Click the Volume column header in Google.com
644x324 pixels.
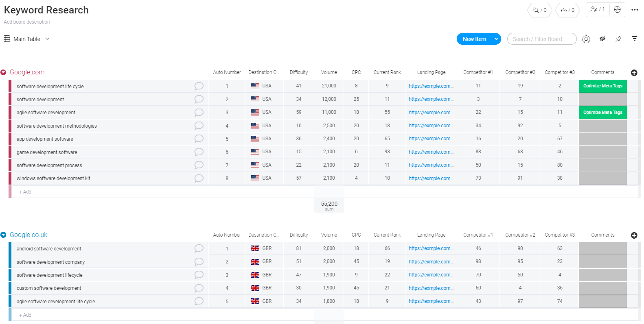[x=329, y=72]
